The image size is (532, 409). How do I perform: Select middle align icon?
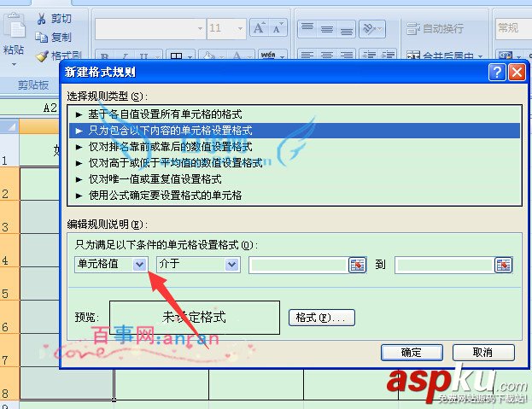(327, 28)
